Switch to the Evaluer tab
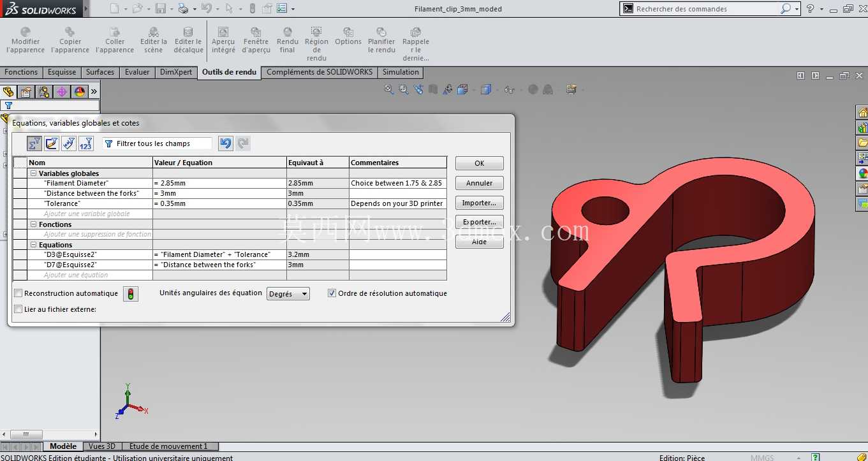 click(x=137, y=72)
